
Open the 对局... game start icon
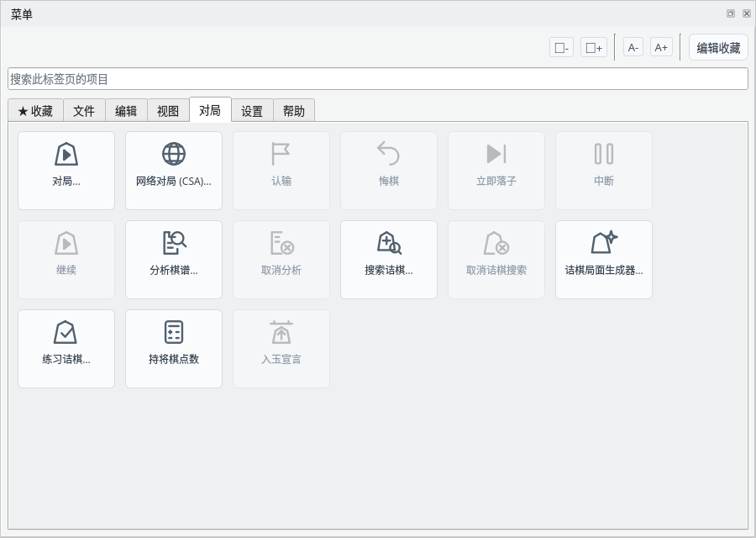coord(66,155)
